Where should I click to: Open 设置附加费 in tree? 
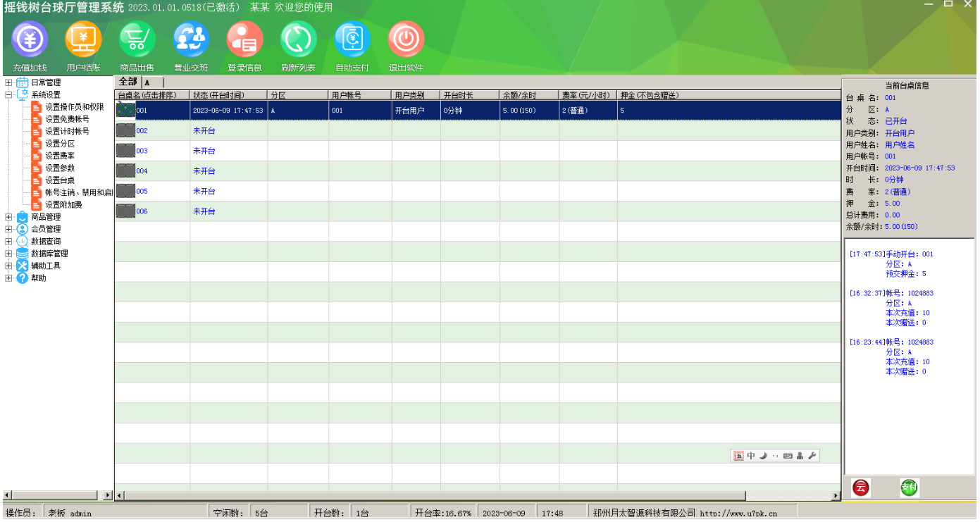point(63,204)
